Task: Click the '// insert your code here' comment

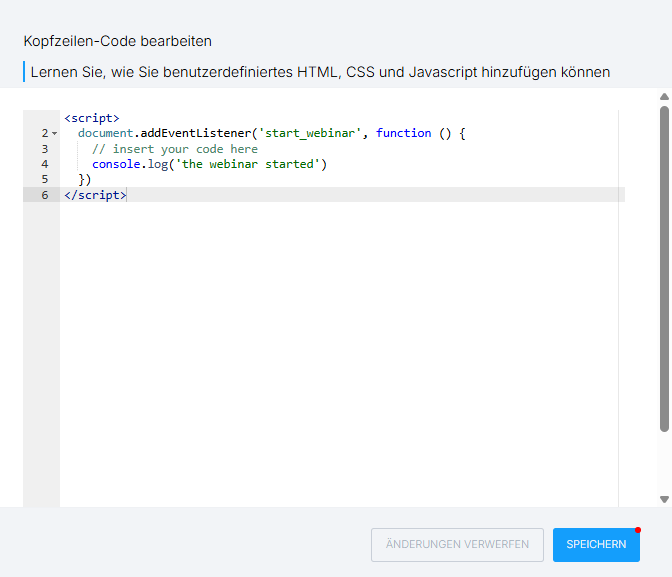Action: (175, 149)
